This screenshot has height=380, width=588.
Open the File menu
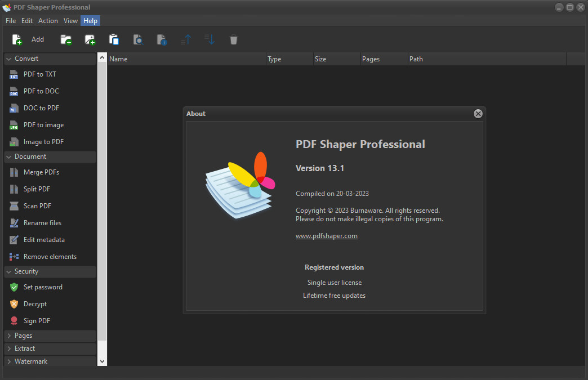point(11,21)
